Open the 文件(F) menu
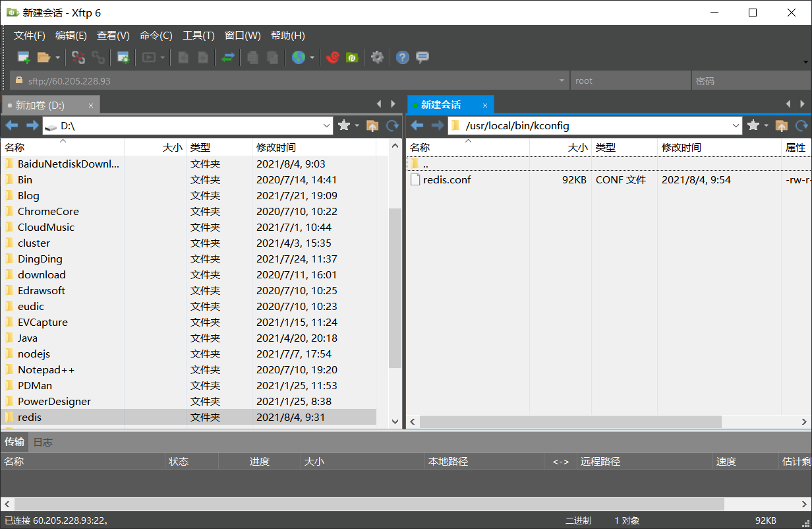The height and width of the screenshot is (529, 812). coord(30,36)
